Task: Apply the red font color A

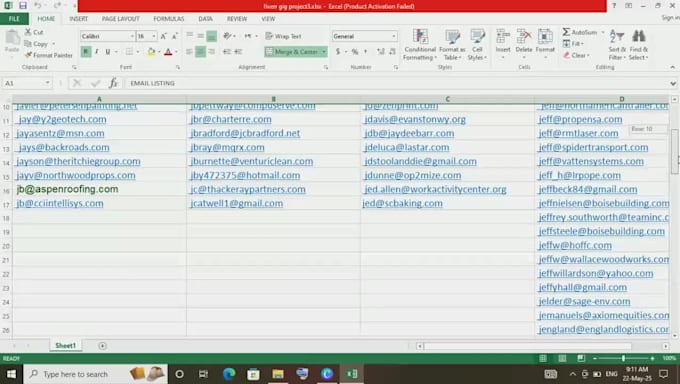Action: point(168,52)
